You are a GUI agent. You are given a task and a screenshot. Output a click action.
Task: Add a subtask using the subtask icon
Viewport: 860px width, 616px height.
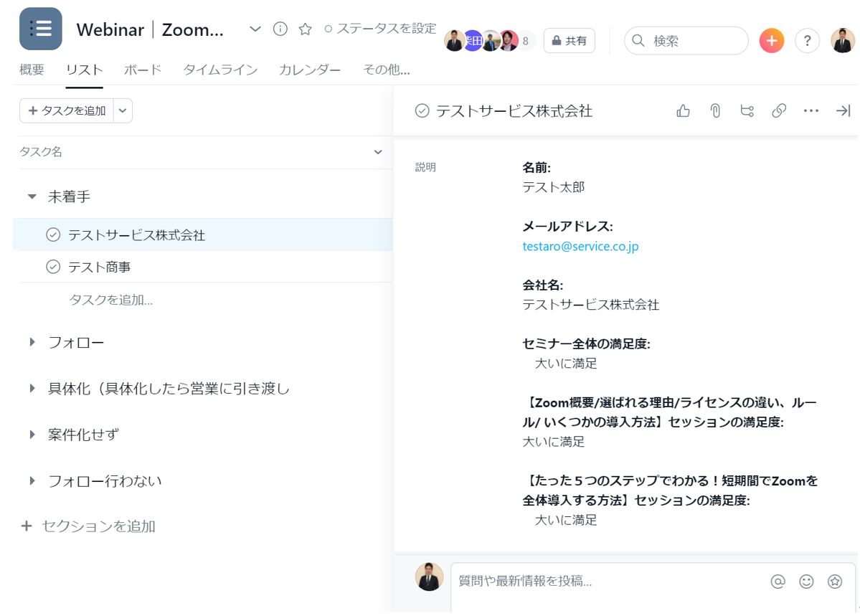tap(747, 111)
